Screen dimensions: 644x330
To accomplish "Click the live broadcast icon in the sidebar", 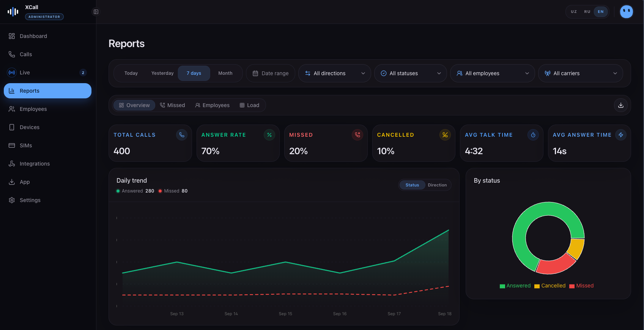I will (12, 73).
